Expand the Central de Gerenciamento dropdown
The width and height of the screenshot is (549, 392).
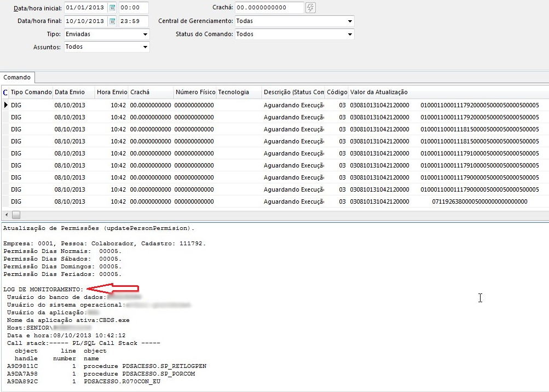350,21
